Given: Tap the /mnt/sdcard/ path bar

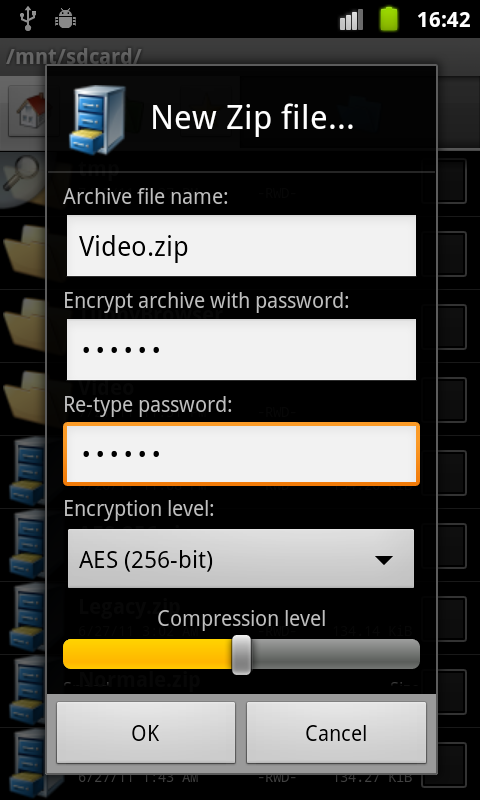Looking at the screenshot, I should coord(240,57).
